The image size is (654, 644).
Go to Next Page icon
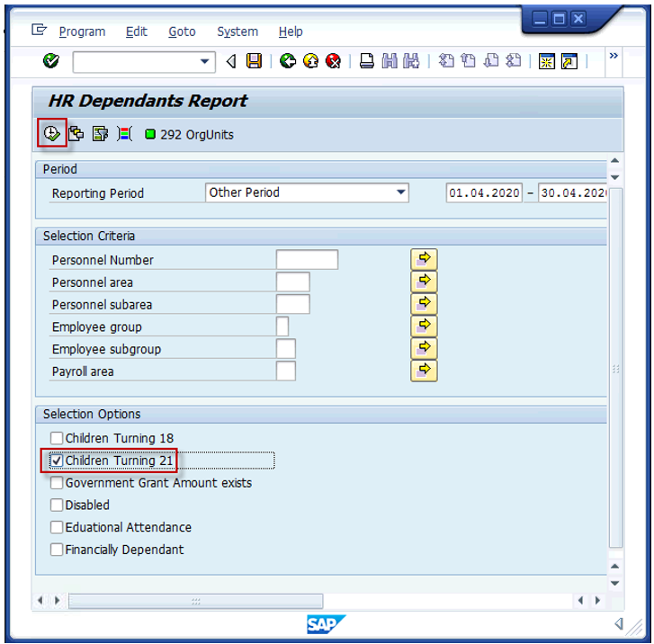pos(491,61)
